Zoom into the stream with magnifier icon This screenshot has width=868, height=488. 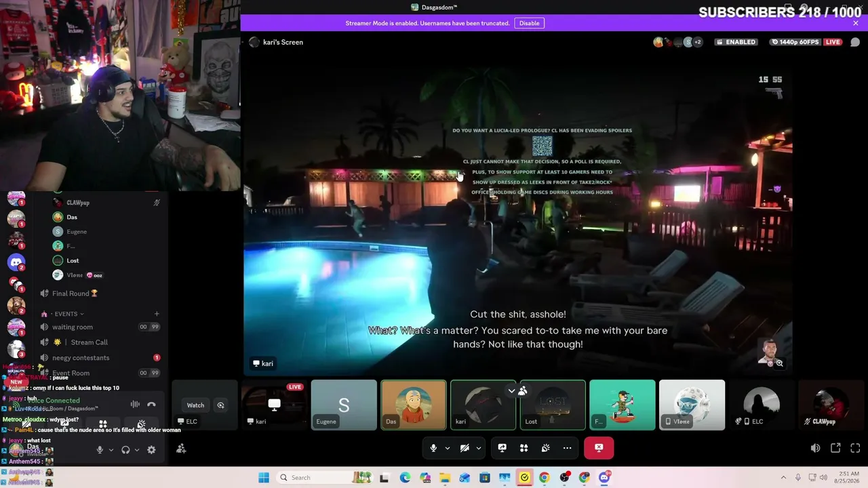[779, 363]
